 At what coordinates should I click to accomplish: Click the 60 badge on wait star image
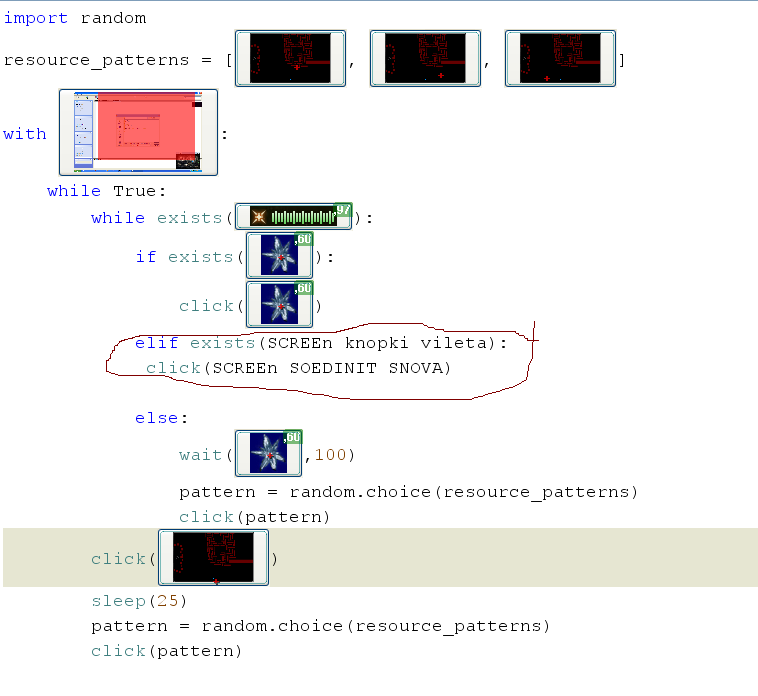click(x=293, y=437)
